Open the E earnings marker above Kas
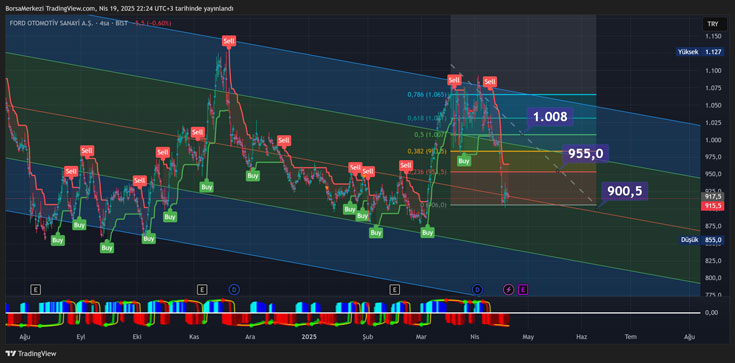This screenshot has width=735, height=363. click(202, 289)
